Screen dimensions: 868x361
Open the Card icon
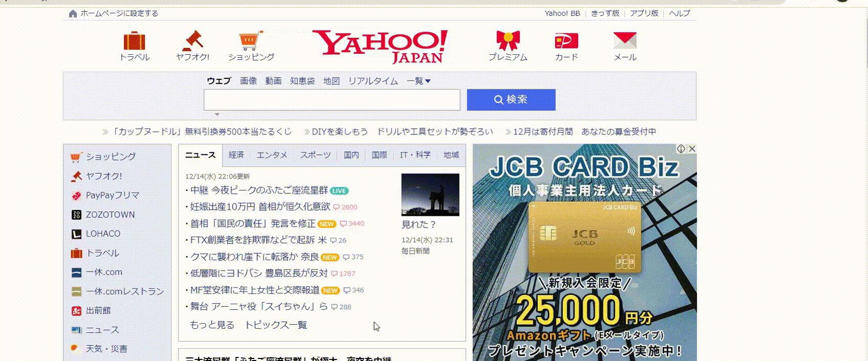tap(567, 41)
